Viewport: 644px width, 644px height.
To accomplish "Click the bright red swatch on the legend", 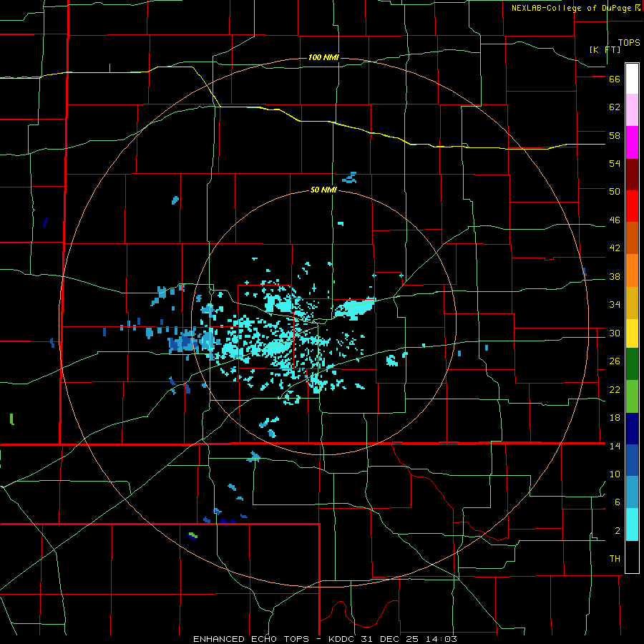I will click(632, 206).
